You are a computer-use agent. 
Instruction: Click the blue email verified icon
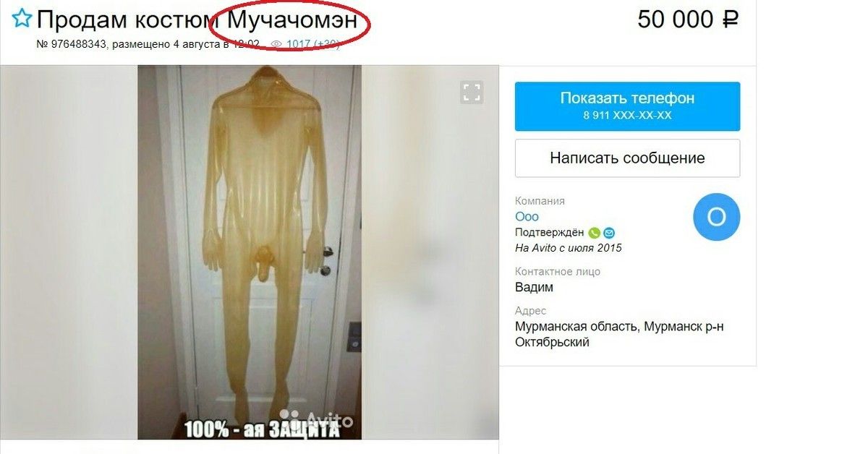pyautogui.click(x=609, y=233)
